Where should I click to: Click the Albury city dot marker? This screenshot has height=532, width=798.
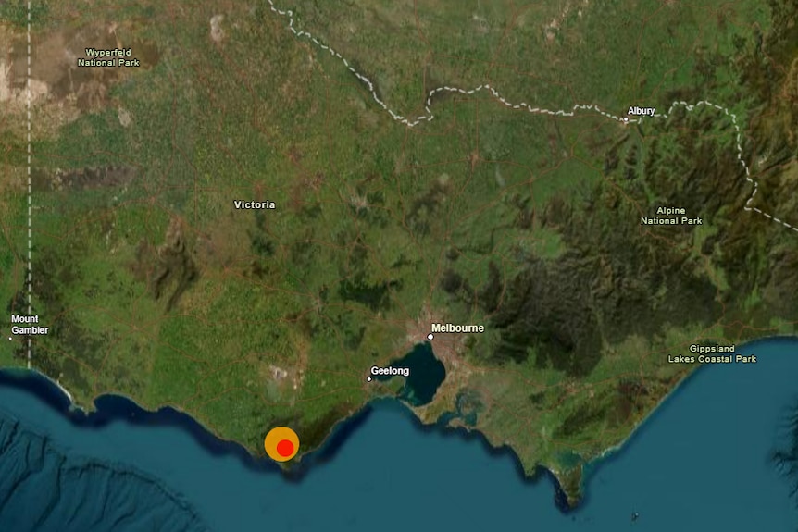point(626,119)
